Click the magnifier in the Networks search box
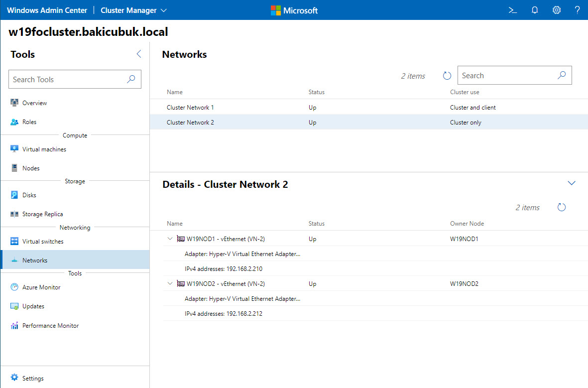This screenshot has height=388, width=588. (562, 75)
